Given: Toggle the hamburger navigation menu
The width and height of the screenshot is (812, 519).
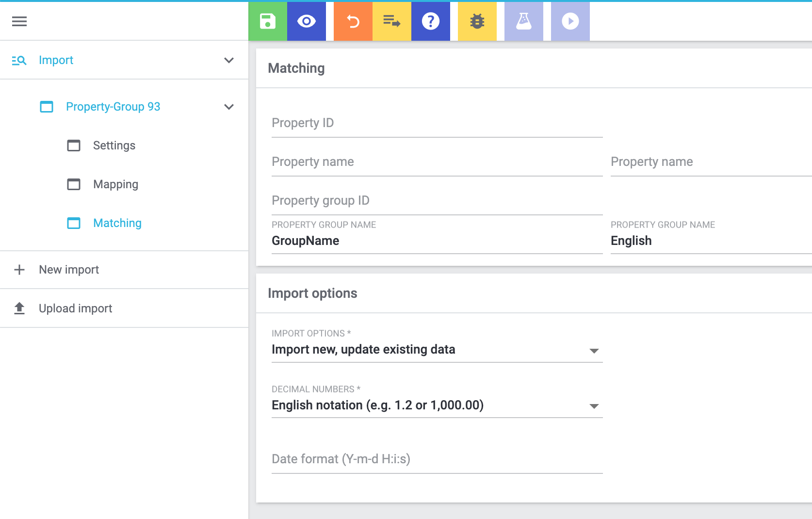Looking at the screenshot, I should (19, 21).
